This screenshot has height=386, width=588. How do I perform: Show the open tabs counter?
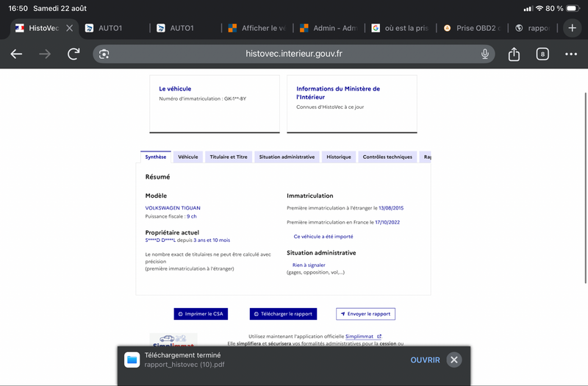(x=542, y=54)
